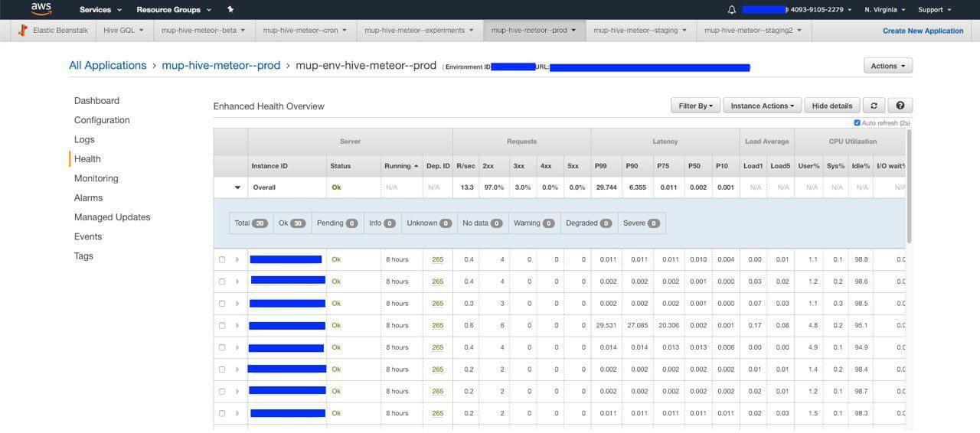Open the mup-hive-meteor--experiments tab
980x433 pixels.
pos(419,31)
